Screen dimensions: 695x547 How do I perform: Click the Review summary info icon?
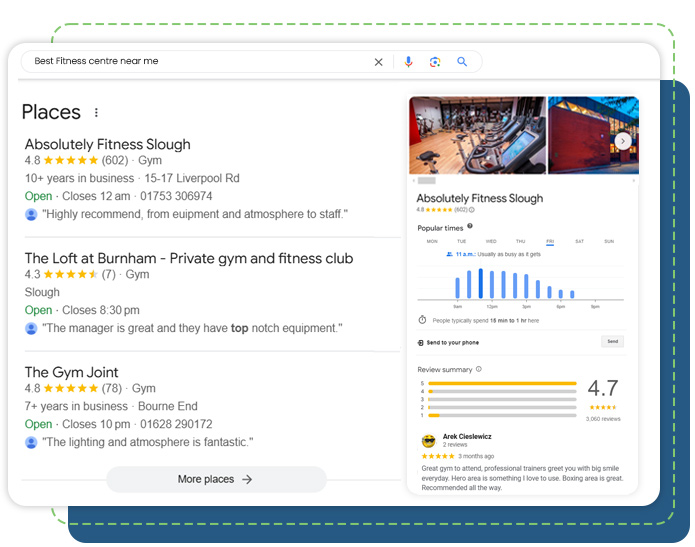pyautogui.click(x=479, y=369)
